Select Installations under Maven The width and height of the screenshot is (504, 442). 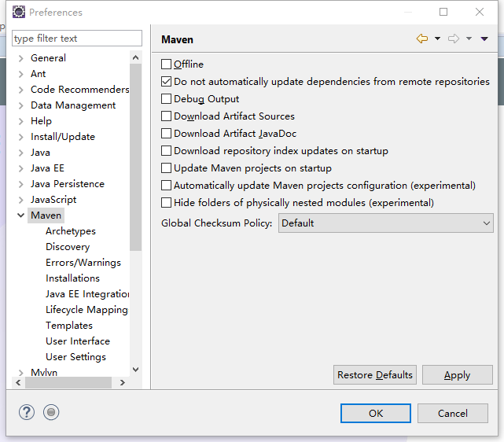72,278
